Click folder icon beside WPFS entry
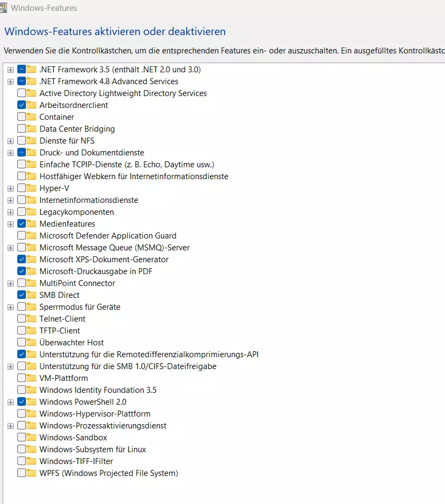Image resolution: width=445 pixels, height=504 pixels. pos(31,473)
